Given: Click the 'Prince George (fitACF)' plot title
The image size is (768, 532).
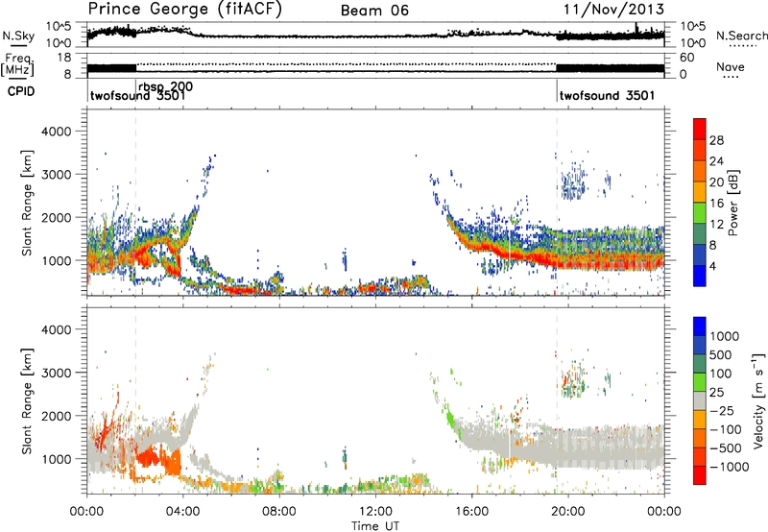Looking at the screenshot, I should pos(184,10).
